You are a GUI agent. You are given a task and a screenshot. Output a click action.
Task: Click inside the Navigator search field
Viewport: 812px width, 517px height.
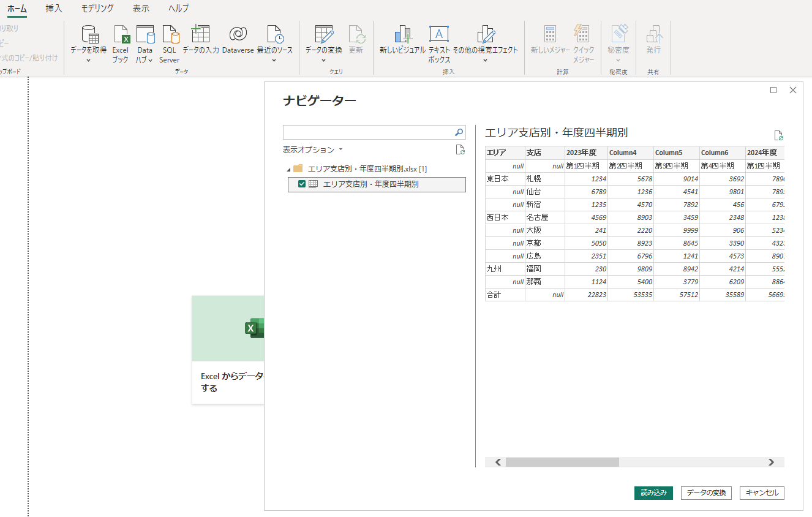[x=367, y=132]
